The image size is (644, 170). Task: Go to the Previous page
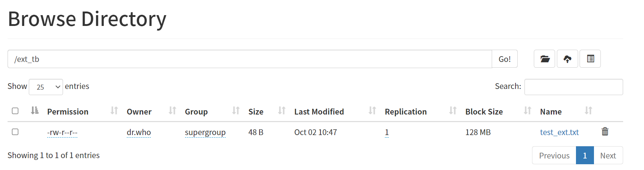pyautogui.click(x=554, y=155)
